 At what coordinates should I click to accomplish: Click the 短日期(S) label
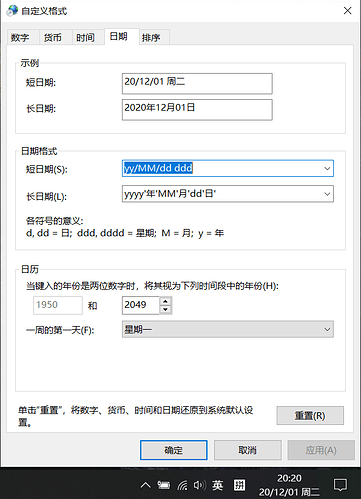coord(47,169)
